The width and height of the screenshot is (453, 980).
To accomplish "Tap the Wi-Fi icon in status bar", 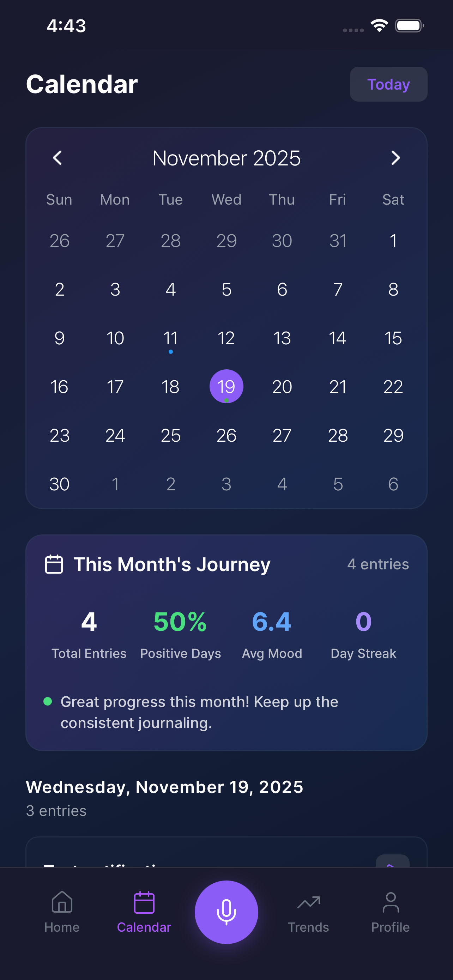I will click(x=378, y=25).
